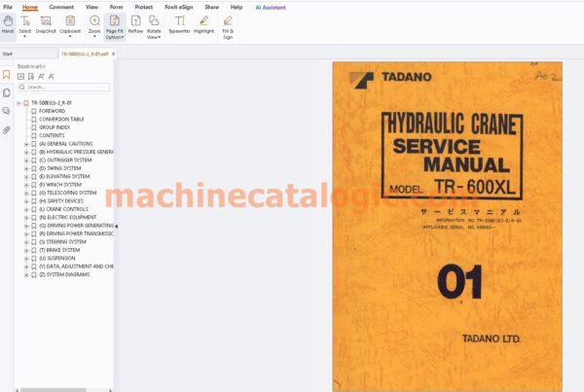Viewport: 584px width, 392px height.
Task: Open the Help ribbon tab
Action: click(x=237, y=7)
